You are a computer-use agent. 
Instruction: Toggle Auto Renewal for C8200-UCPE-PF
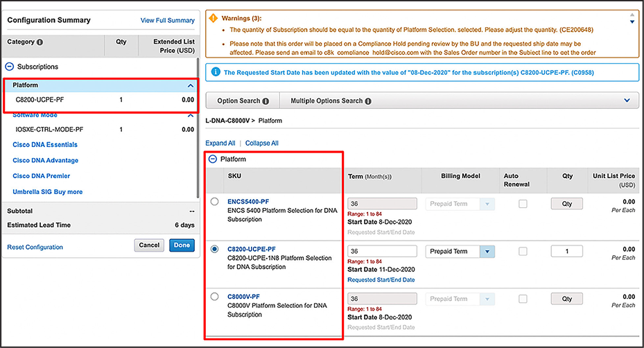pos(523,251)
